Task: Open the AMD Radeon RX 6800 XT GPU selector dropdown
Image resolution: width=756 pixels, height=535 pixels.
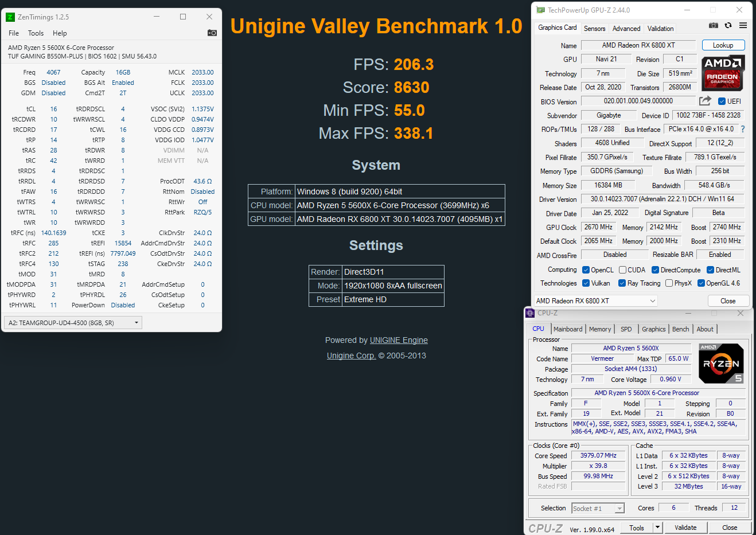Action: click(595, 300)
